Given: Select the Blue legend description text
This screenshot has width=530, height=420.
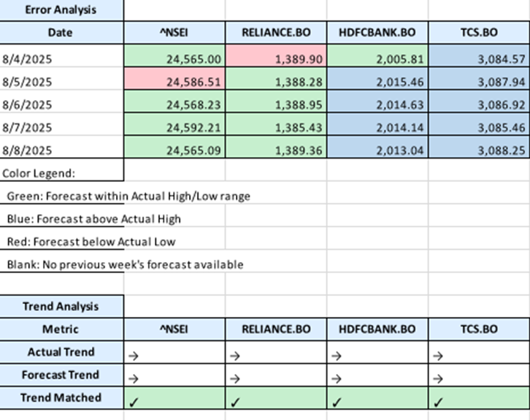Looking at the screenshot, I should [94, 219].
